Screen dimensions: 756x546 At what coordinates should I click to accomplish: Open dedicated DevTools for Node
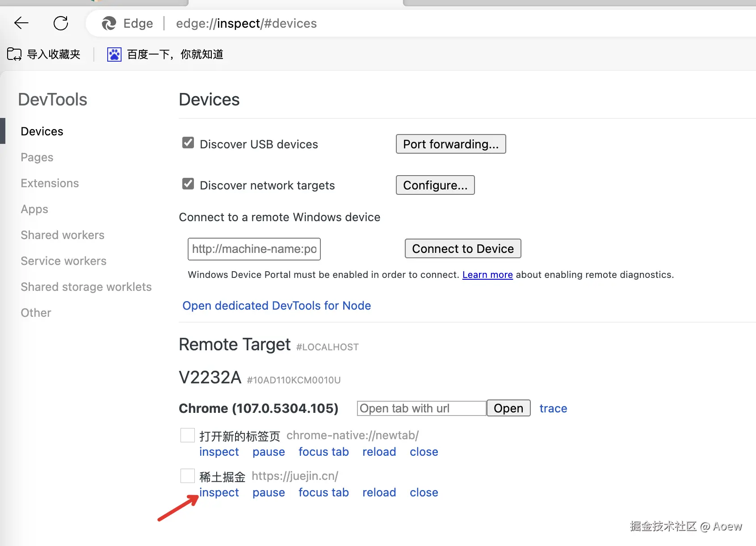pos(277,306)
